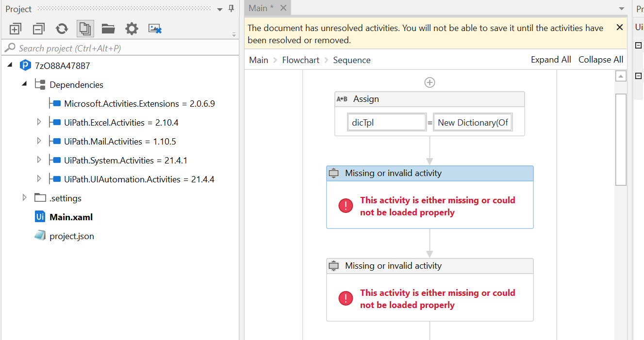Collapse the Dependencies node
This screenshot has width=644, height=340.
[x=24, y=84]
